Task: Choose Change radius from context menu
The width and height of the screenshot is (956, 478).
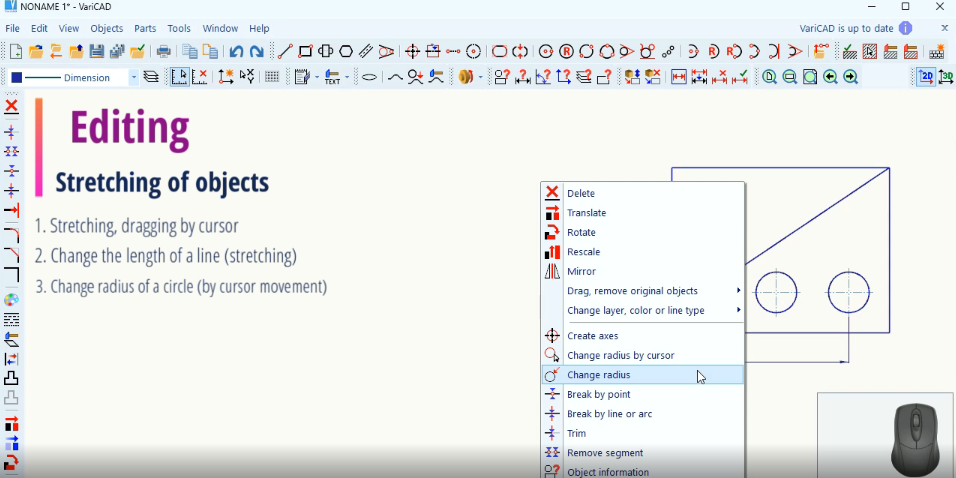Action: click(598, 375)
